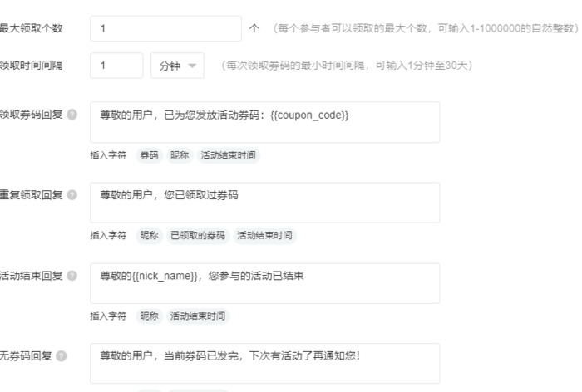This screenshot has width=582, height=392.
Task: Click the 个 unit label after the max count field
Action: (x=254, y=28)
